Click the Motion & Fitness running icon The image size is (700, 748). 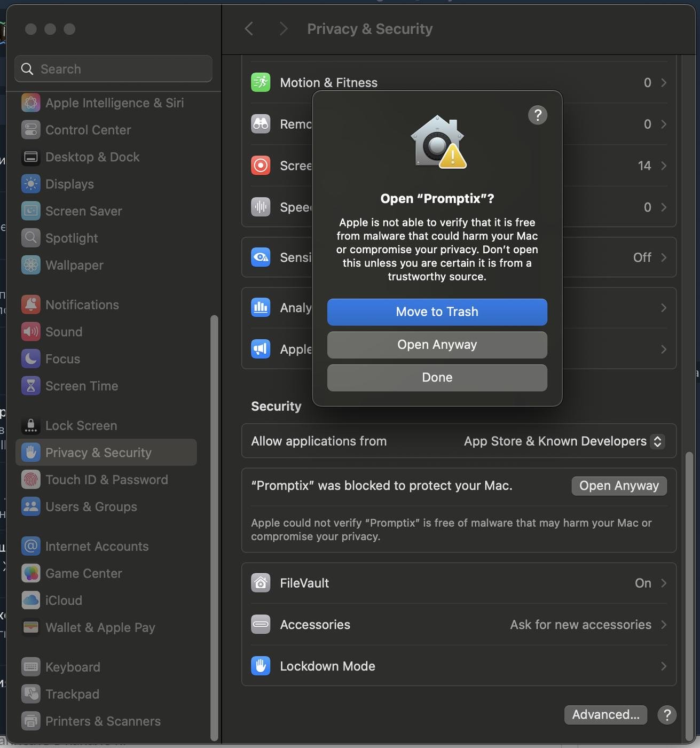261,82
